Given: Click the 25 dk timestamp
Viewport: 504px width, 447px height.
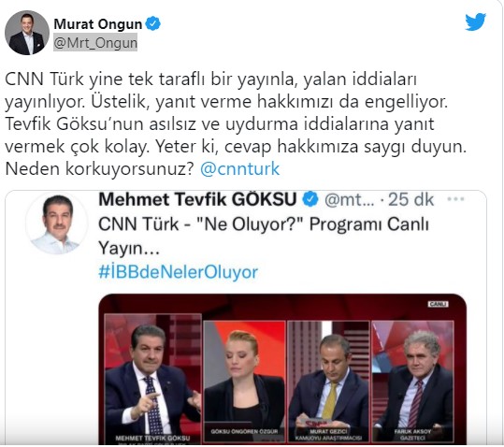Looking at the screenshot, I should tap(411, 199).
